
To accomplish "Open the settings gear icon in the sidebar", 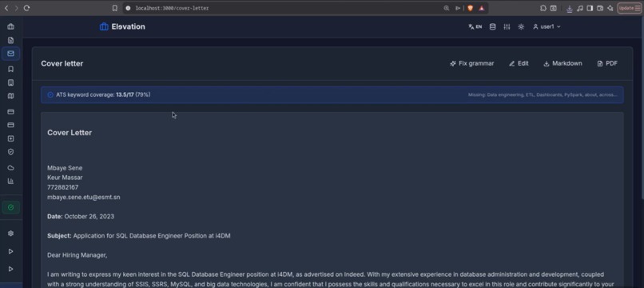I will tap(10, 234).
